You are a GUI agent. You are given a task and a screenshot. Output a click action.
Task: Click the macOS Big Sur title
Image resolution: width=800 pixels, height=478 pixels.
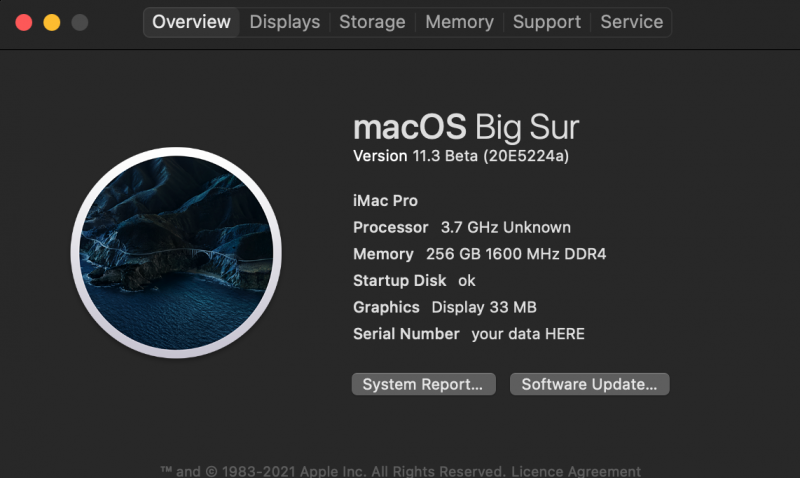[x=466, y=128]
